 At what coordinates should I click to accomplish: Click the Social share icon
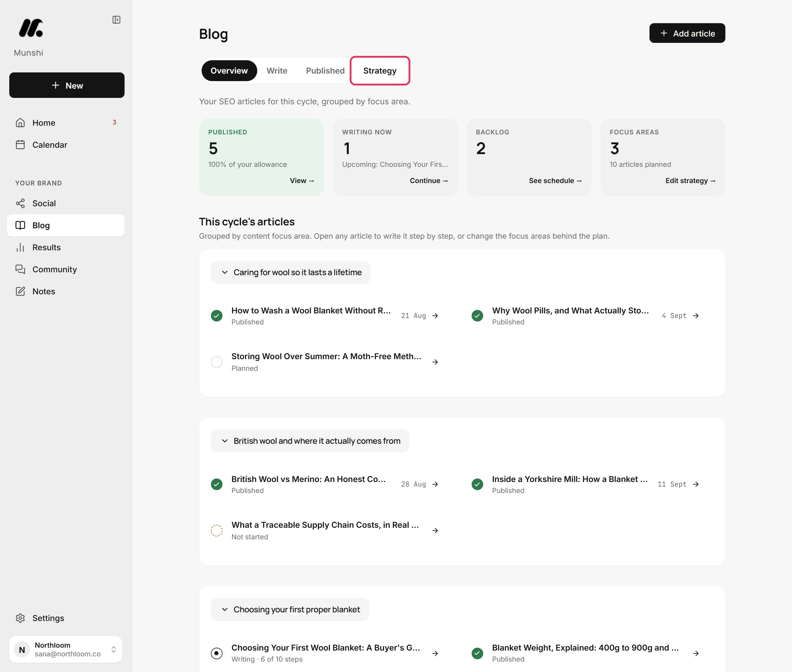20,203
